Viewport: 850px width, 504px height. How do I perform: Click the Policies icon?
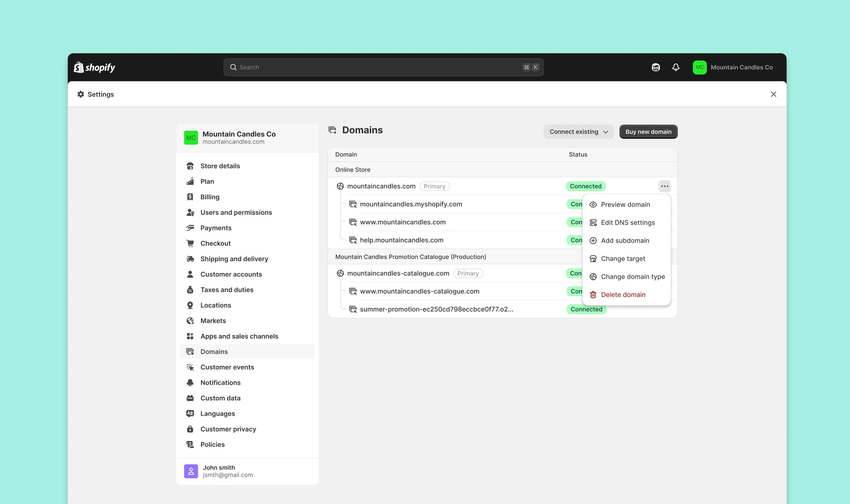point(190,444)
